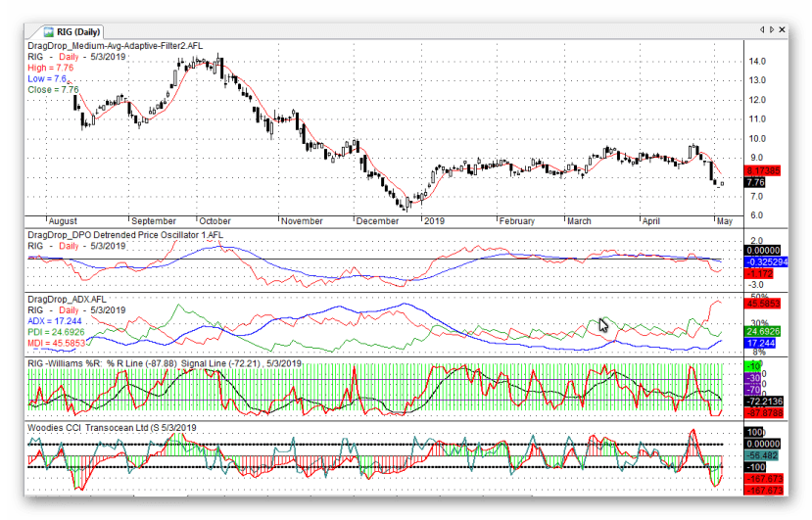Click the black -72.2136 signal line label
This screenshot has height=520, width=812.
pyautogui.click(x=764, y=402)
